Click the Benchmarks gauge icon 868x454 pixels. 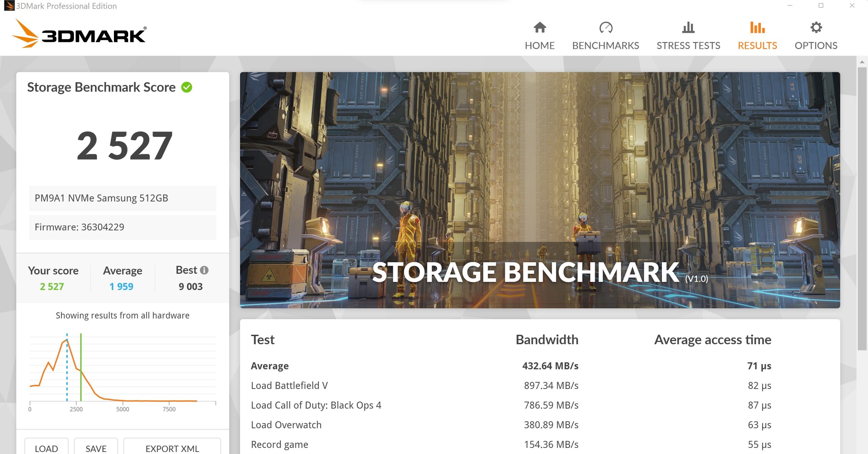click(x=606, y=27)
